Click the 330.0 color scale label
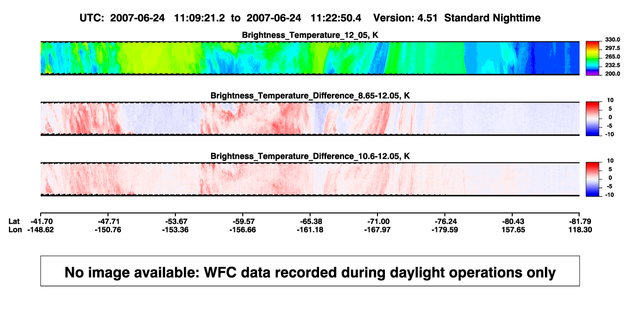This screenshot has width=644, height=330. pyautogui.click(x=614, y=40)
